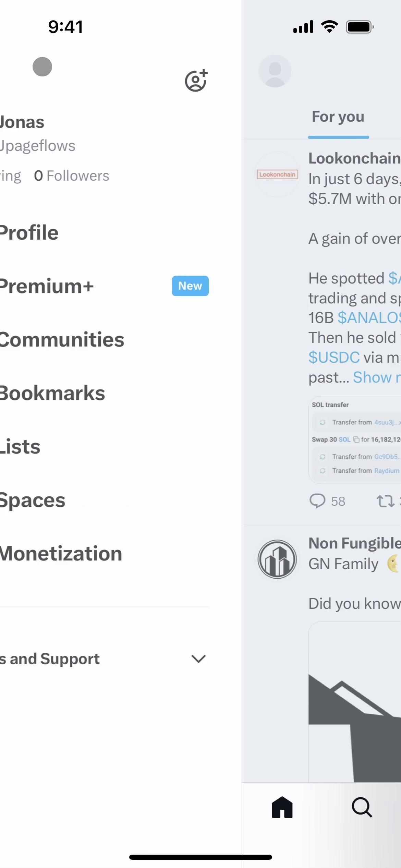Tap the $USDC cashtag link
This screenshot has height=868, width=401.
(x=334, y=358)
